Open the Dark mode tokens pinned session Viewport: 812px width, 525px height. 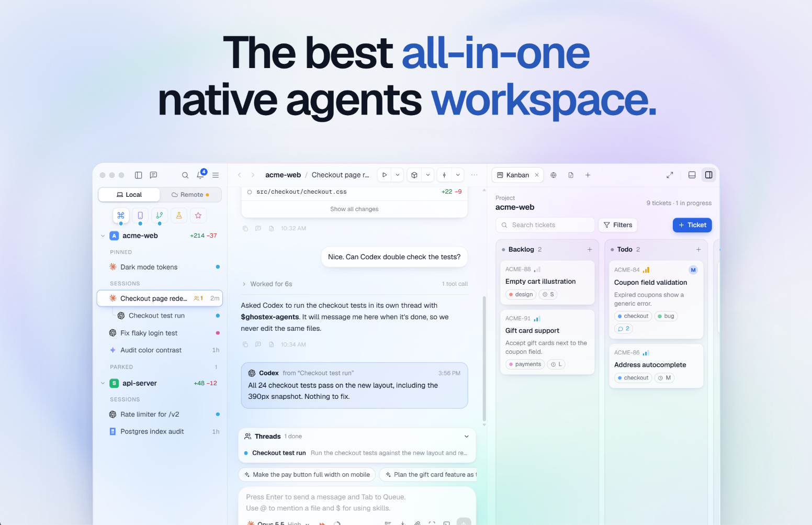160,267
